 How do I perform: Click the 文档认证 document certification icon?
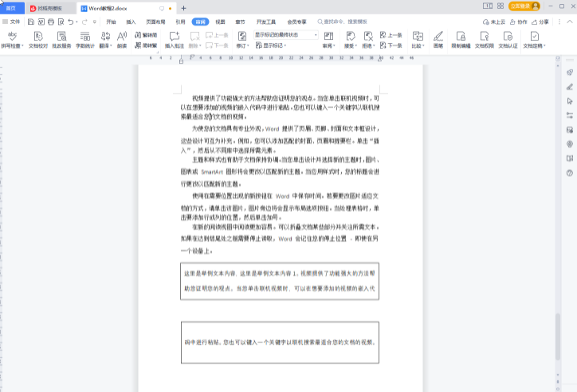508,40
